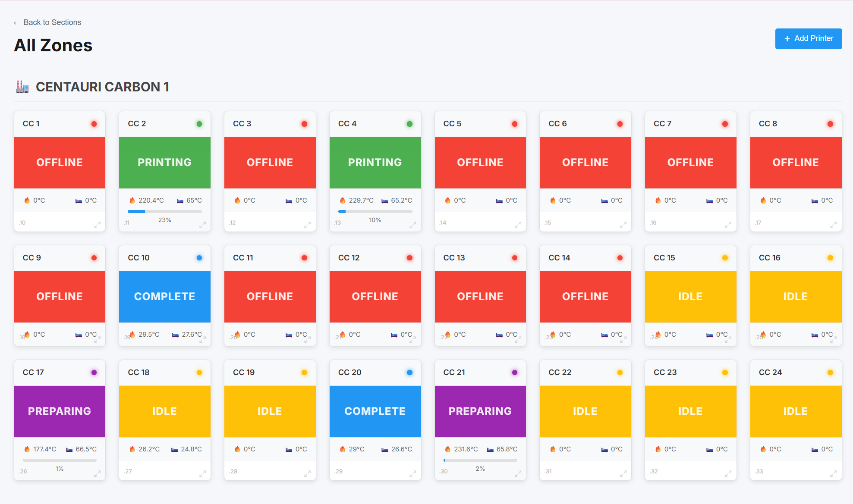Click factory icon beside CENTAURI CARBON 1
Image resolution: width=853 pixels, height=504 pixels.
tap(22, 87)
